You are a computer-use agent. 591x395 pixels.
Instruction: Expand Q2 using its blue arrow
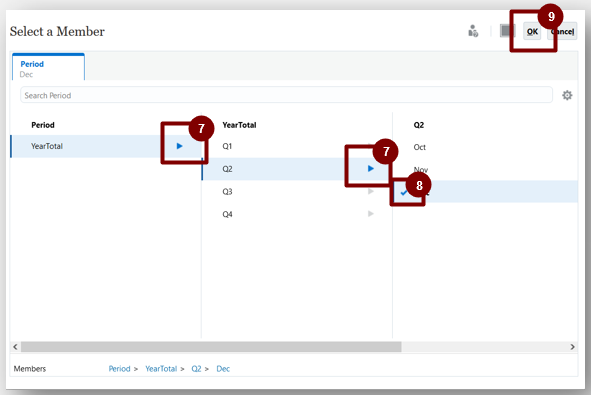pos(371,168)
